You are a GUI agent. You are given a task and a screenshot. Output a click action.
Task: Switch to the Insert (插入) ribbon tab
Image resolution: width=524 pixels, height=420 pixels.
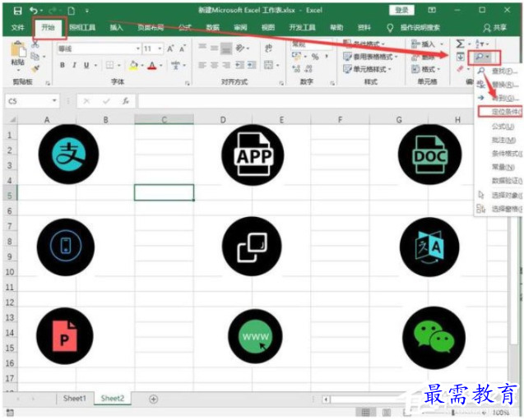click(116, 27)
